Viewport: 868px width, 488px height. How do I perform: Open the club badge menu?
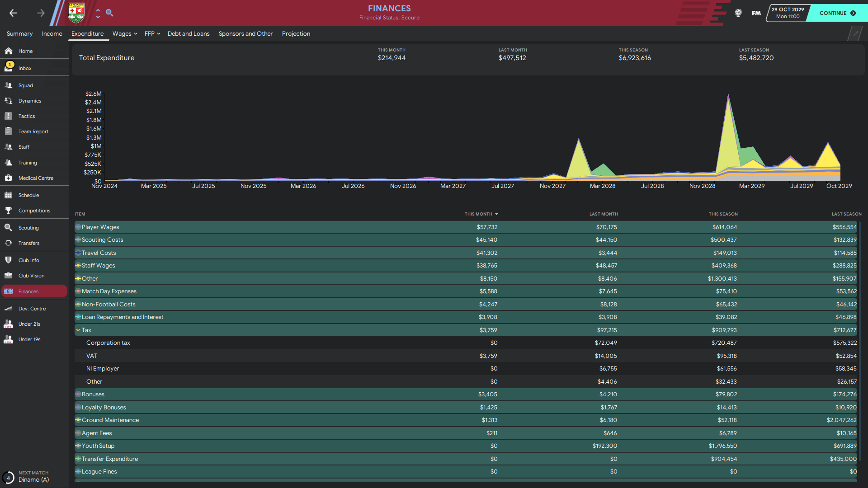coord(76,13)
